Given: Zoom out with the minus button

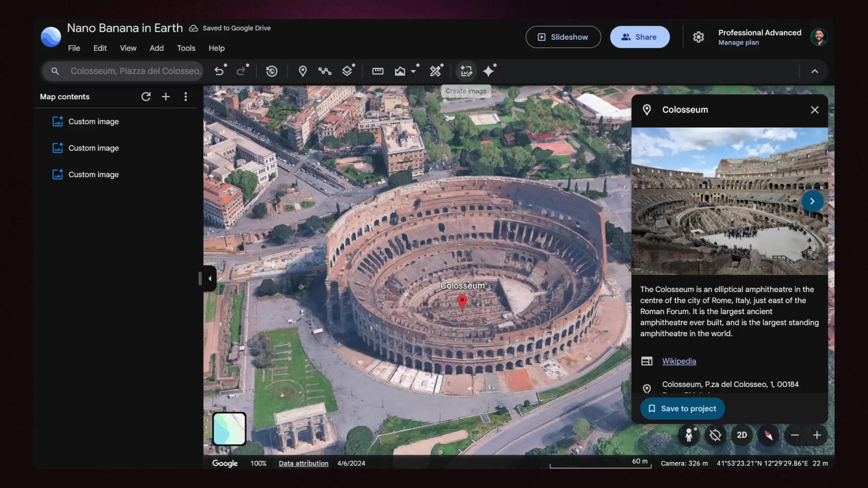Looking at the screenshot, I should click(795, 435).
